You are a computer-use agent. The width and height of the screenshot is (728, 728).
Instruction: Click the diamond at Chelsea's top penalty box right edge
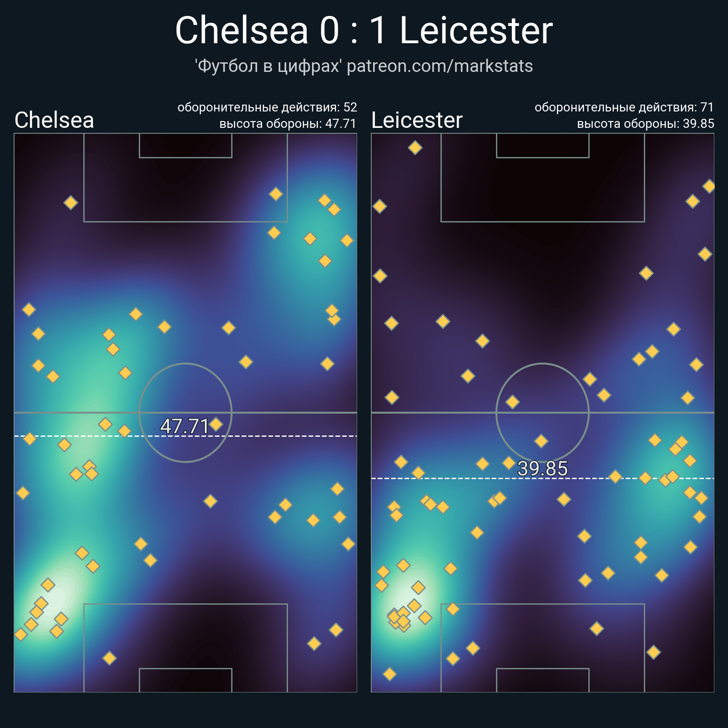[x=276, y=194]
